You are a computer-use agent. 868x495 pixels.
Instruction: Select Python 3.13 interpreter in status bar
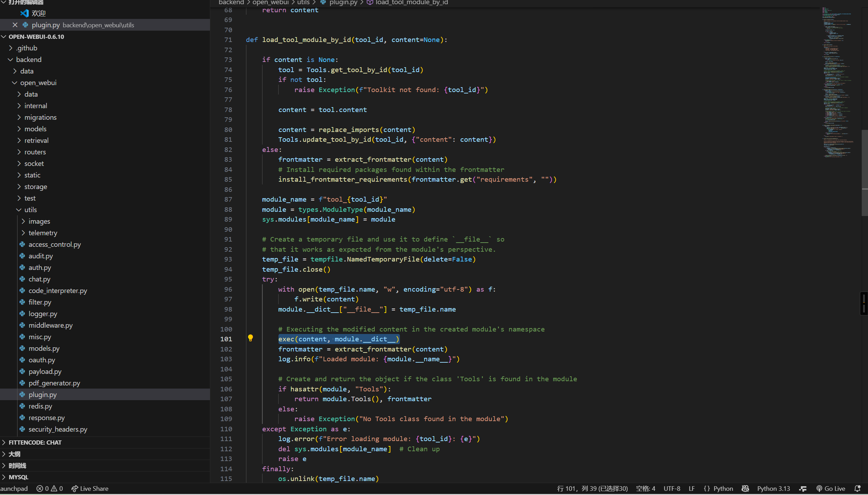(773, 488)
